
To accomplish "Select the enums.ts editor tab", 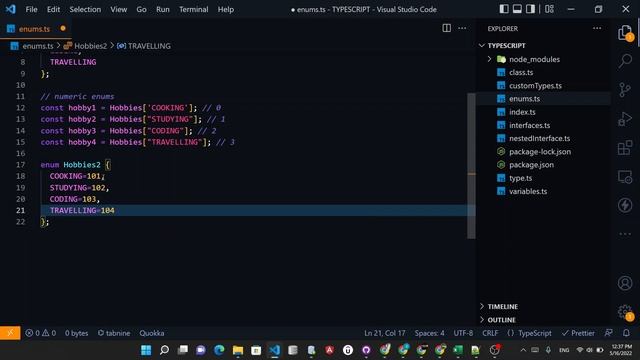I will coord(36,29).
